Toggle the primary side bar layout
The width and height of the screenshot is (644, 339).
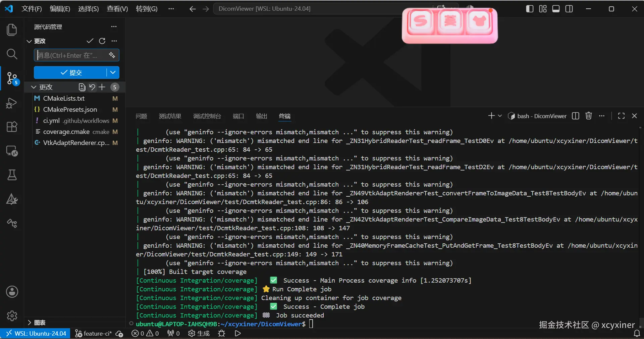point(530,9)
